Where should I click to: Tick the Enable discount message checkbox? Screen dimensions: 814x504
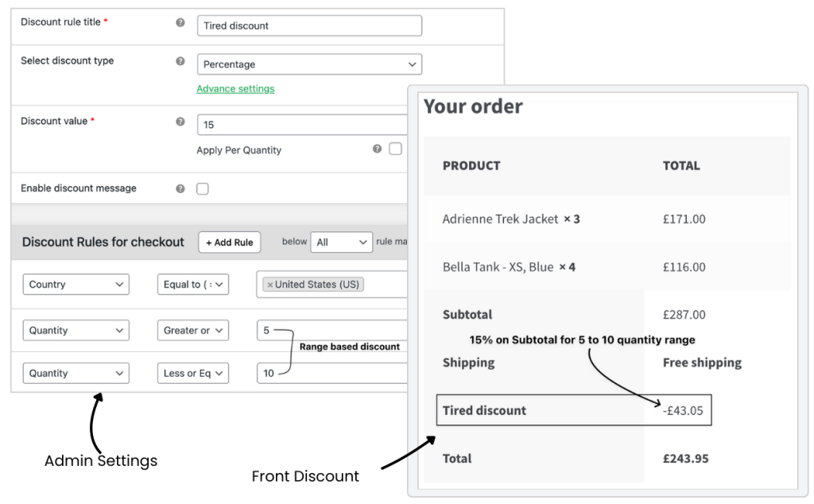203,189
